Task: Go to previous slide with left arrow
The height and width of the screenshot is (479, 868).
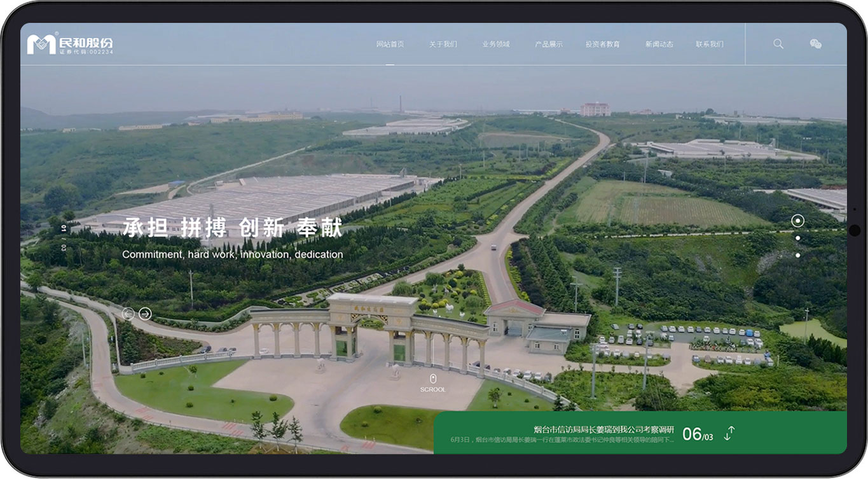Action: 128,314
